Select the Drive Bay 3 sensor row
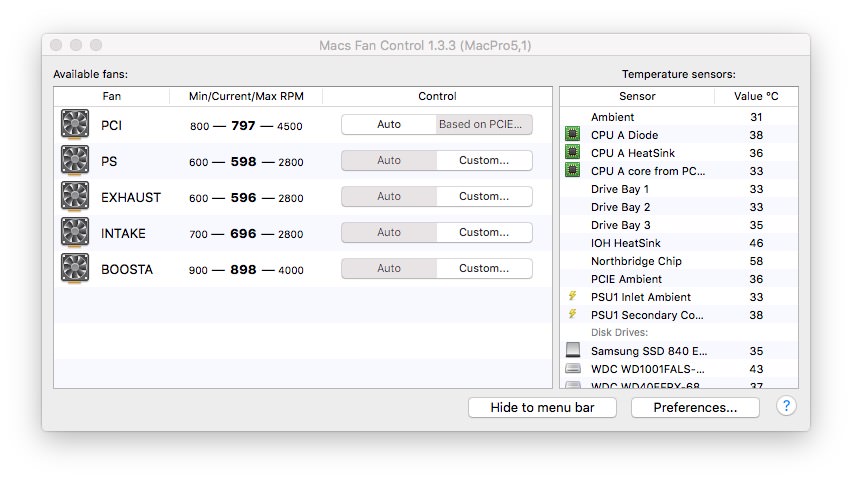The image size is (852, 481). (679, 225)
